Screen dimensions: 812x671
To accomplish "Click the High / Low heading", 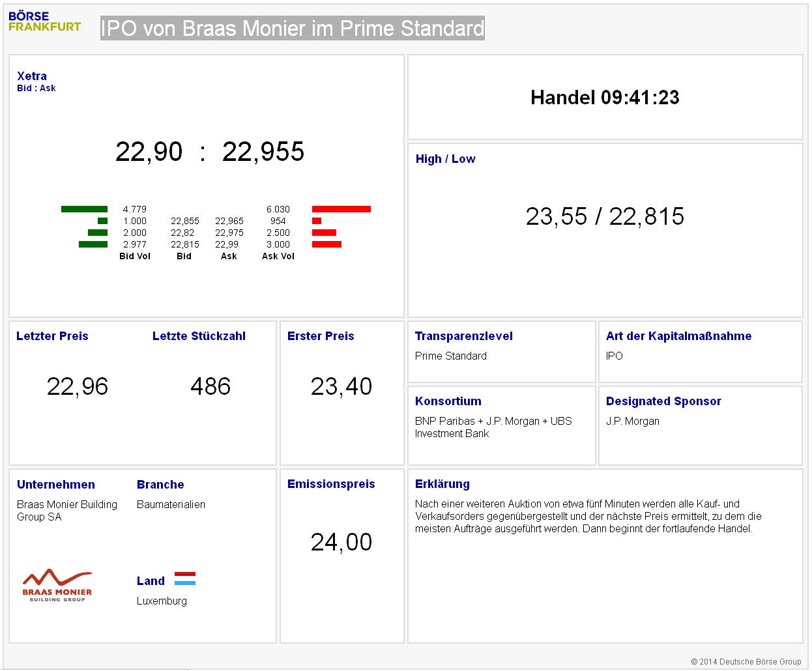I will click(x=445, y=159).
